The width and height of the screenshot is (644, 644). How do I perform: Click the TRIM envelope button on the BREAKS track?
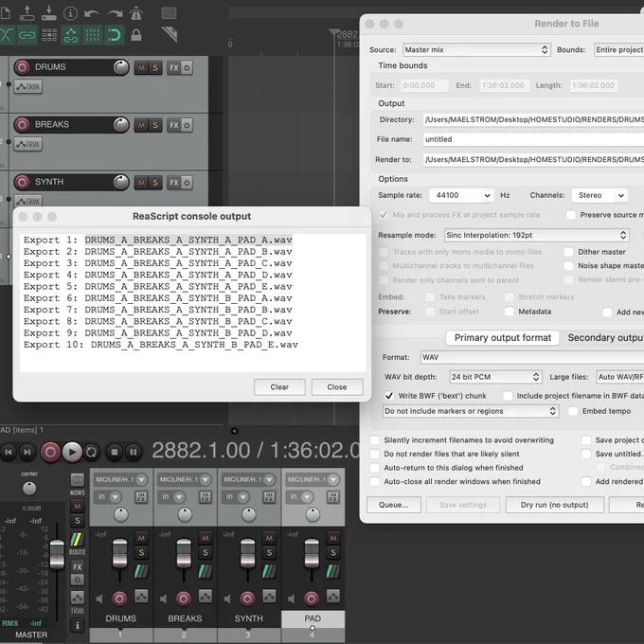[x=27, y=144]
